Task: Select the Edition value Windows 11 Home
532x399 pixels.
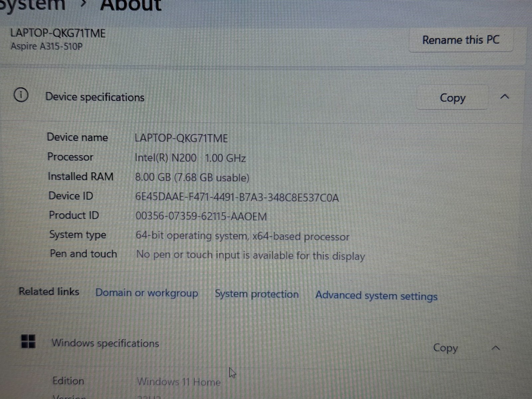Action: [179, 382]
